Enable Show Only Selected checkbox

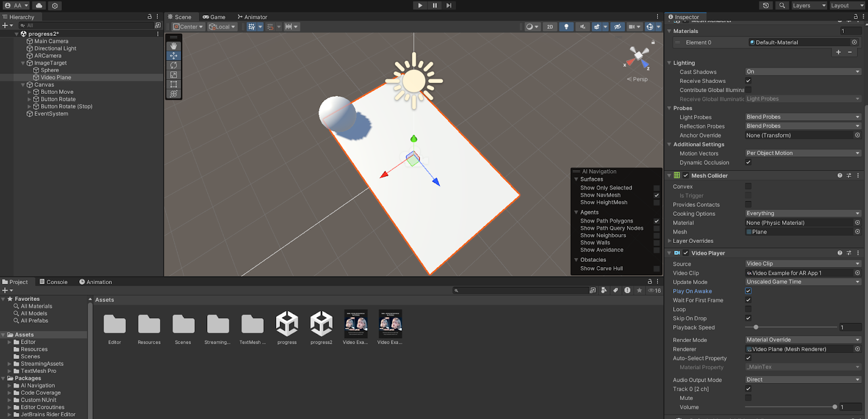click(x=656, y=188)
